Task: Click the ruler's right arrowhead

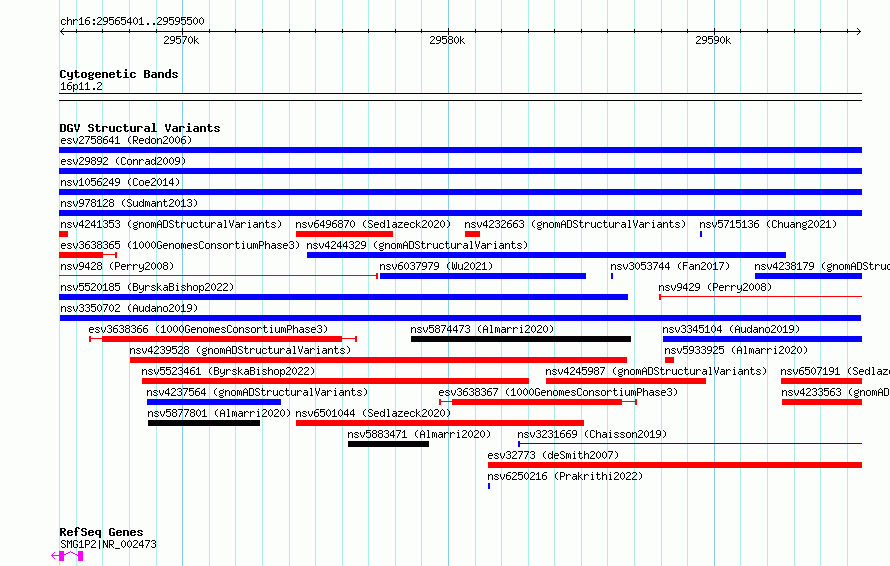Action: (x=859, y=32)
